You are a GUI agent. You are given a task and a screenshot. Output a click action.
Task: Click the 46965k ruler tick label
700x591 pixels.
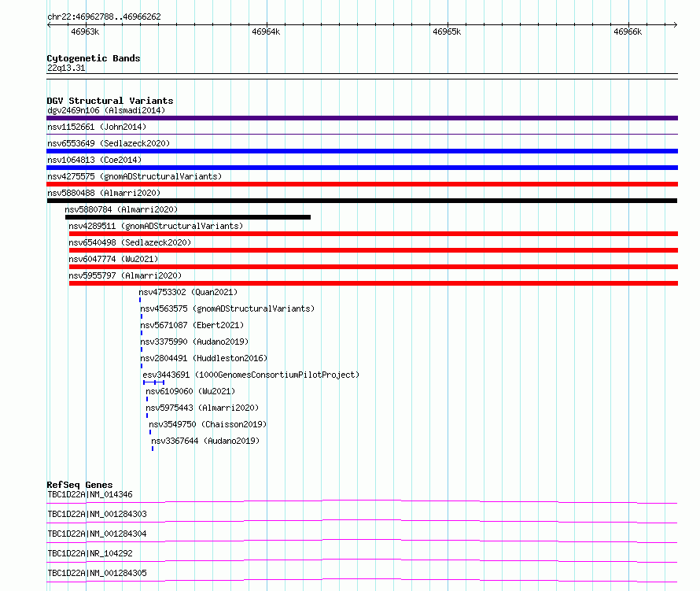(447, 31)
